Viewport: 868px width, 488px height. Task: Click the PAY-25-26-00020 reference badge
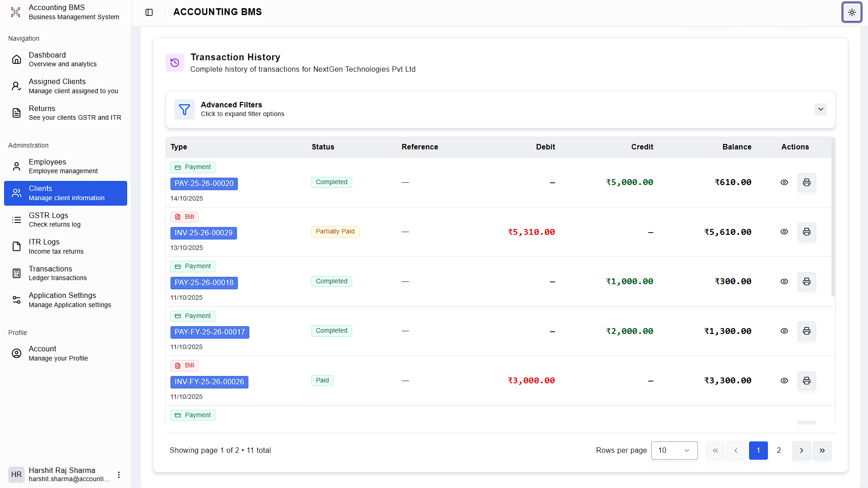tap(204, 184)
